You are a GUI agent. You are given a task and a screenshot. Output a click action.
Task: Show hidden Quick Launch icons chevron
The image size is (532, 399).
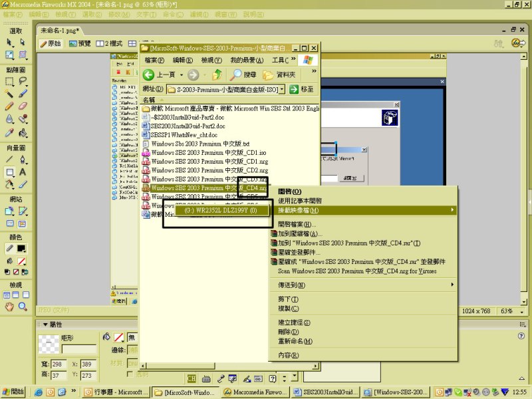[x=73, y=391]
